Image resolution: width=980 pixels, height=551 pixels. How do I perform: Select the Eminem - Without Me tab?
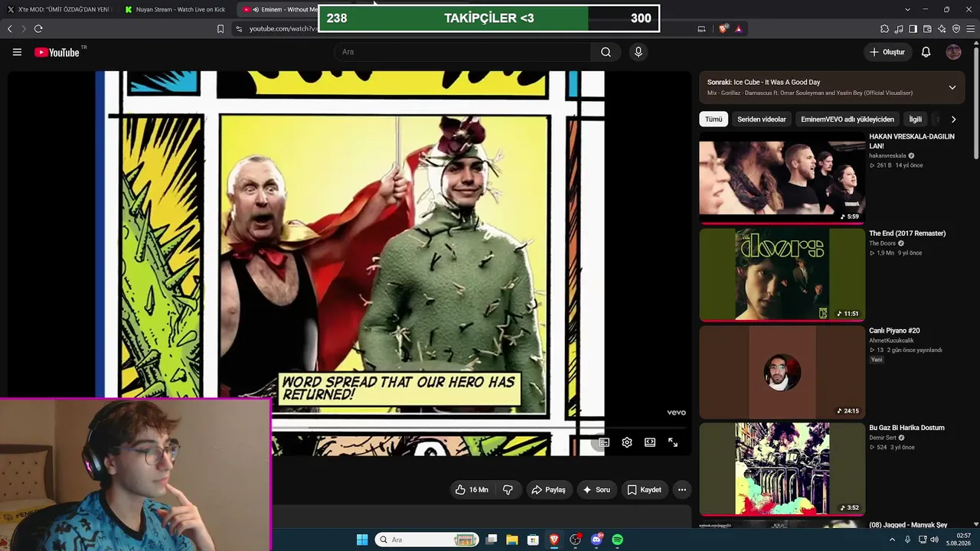click(x=277, y=9)
